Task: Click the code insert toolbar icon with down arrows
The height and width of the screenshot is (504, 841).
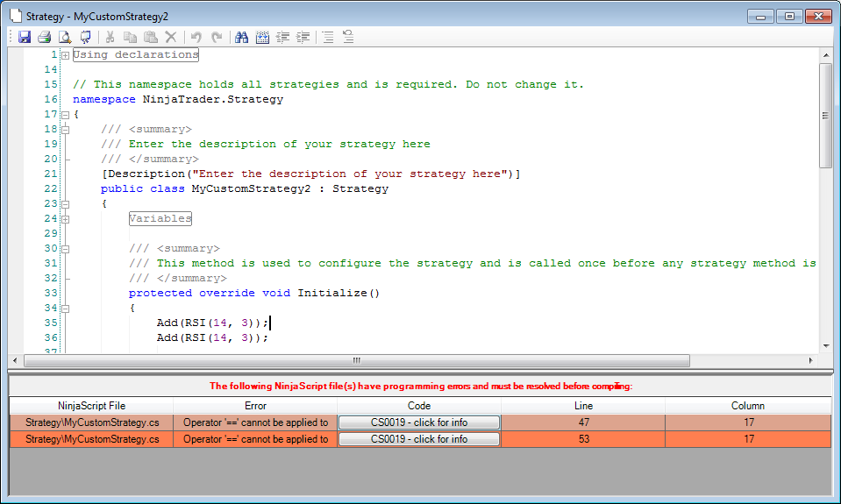Action: 262,37
